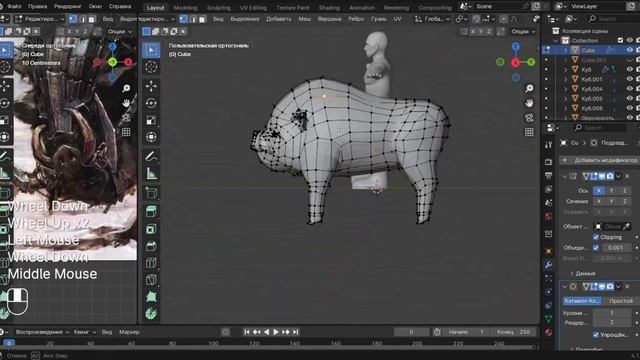
Task: Click zoom magnifier icon in main viewport
Action: [529, 89]
